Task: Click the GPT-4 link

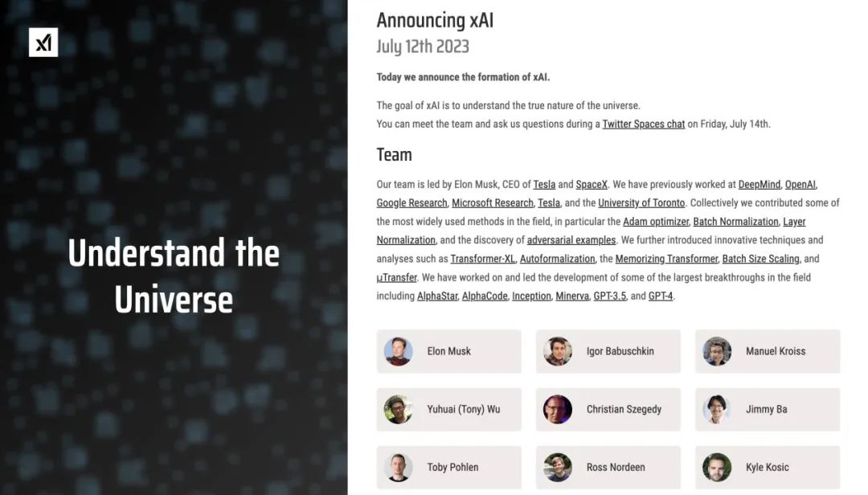Action: click(x=661, y=296)
